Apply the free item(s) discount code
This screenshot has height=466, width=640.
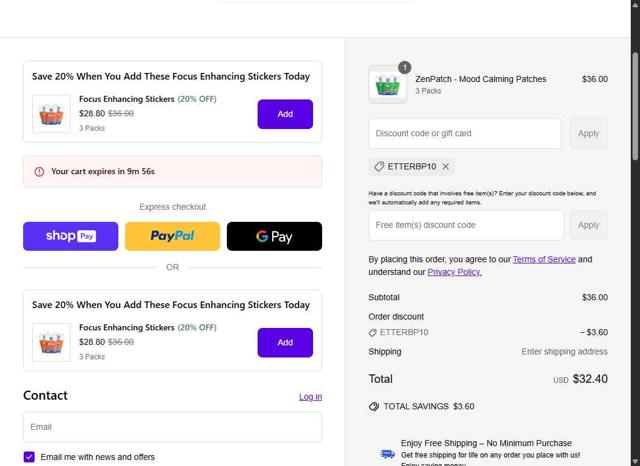(x=589, y=225)
